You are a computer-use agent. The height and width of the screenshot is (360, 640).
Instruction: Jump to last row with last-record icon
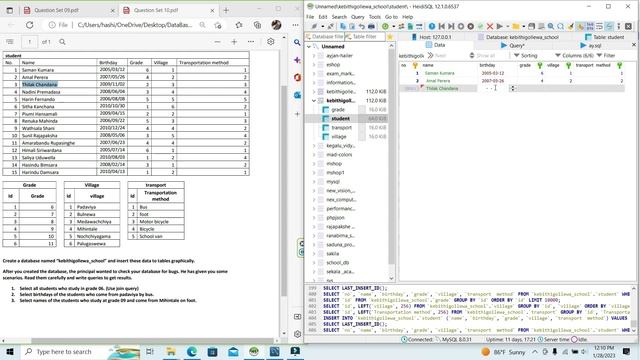pyautogui.click(x=451, y=26)
